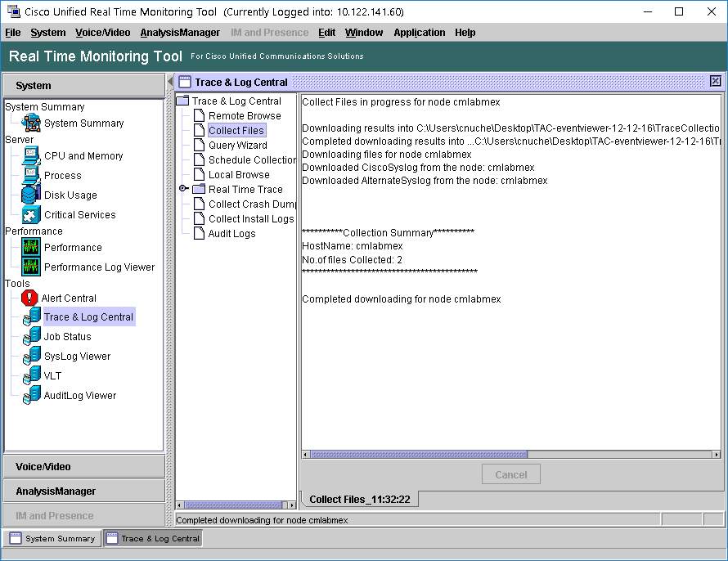This screenshot has width=728, height=561.
Task: Click the Audit Logs document icon
Action: [x=200, y=233]
